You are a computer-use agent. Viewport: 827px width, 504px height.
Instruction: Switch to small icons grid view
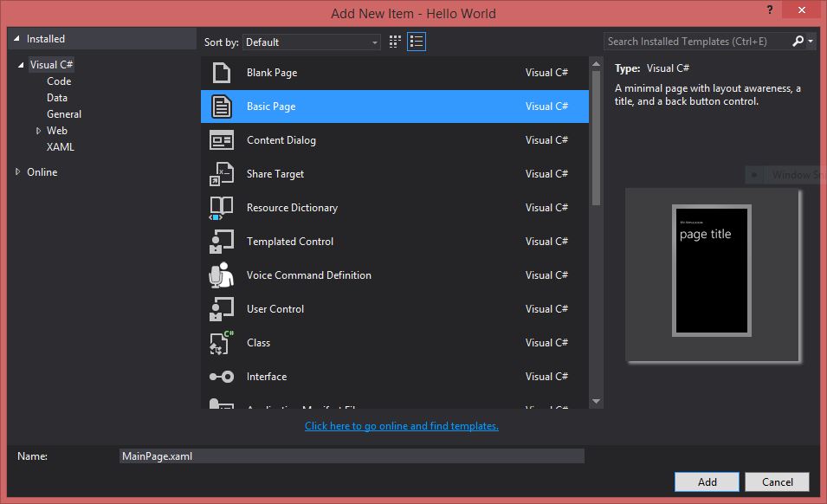coord(396,42)
